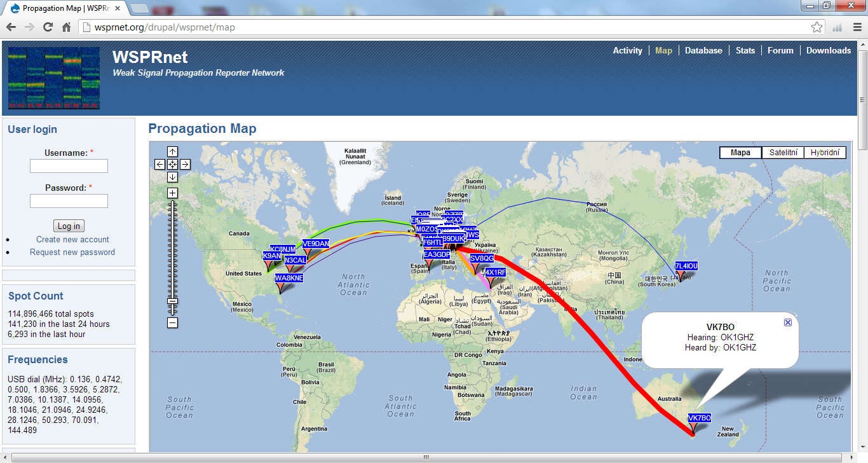The height and width of the screenshot is (463, 868).
Task: Go back with browser Back button
Action: 11,27
